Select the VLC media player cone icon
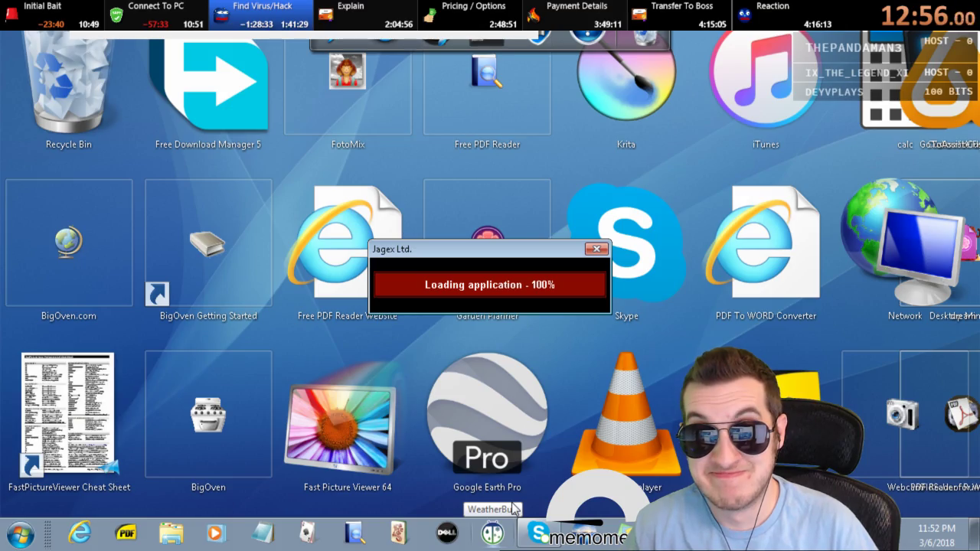This screenshot has height=551, width=980. (x=626, y=413)
